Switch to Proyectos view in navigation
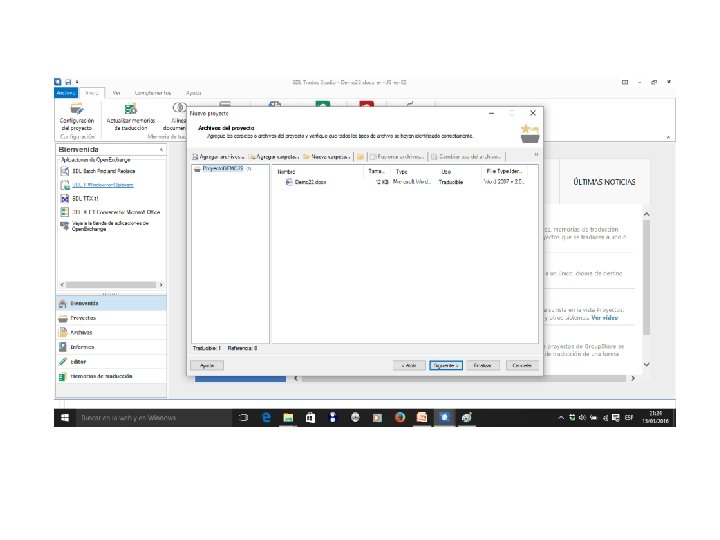 111,318
